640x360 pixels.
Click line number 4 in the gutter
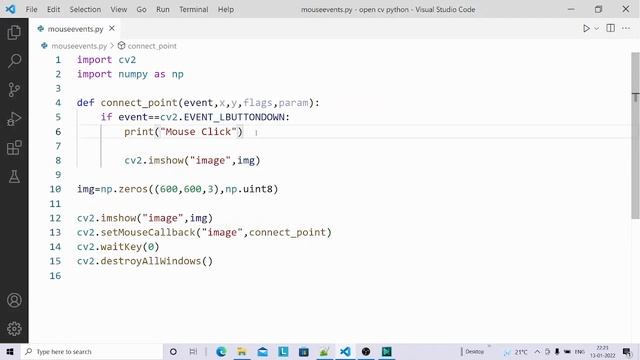(58, 103)
